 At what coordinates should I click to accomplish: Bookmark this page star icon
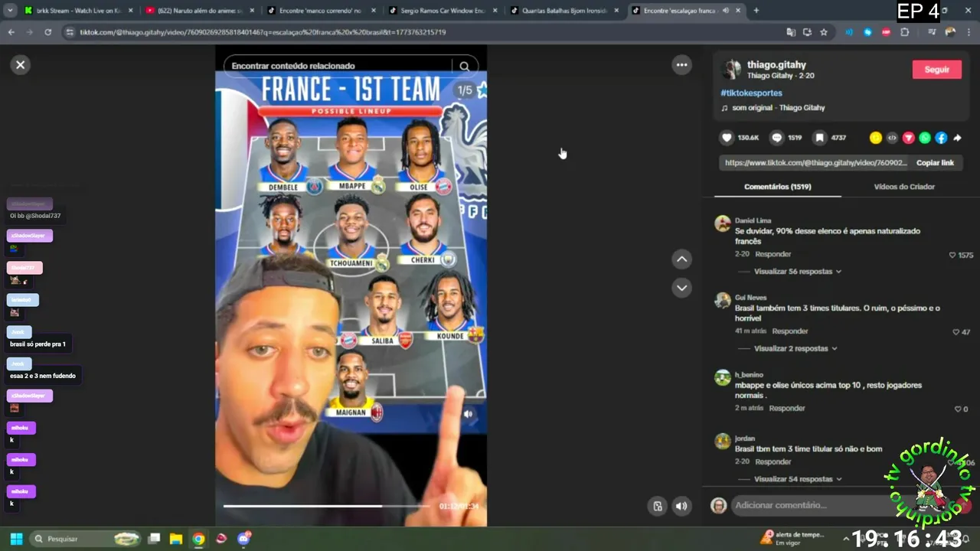point(824,32)
